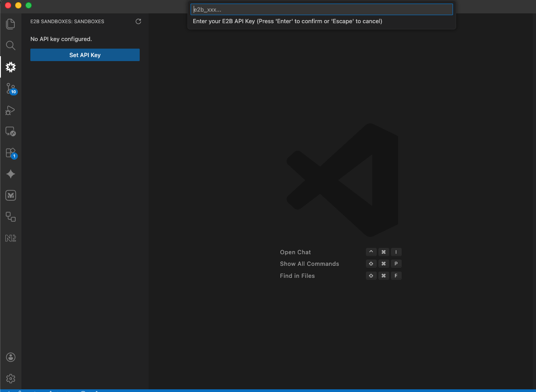Screen dimensions: 536x392
Task: Open the Explorer view in activity bar
Action: [11, 24]
